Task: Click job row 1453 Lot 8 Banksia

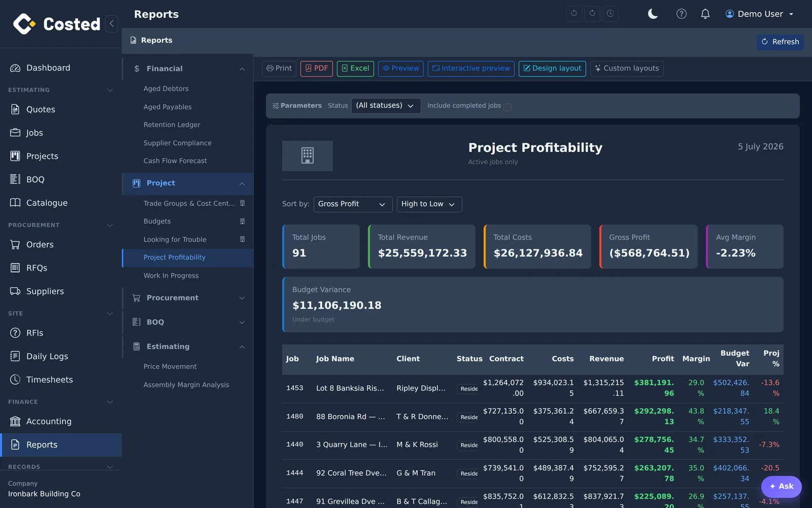Action: [533, 388]
